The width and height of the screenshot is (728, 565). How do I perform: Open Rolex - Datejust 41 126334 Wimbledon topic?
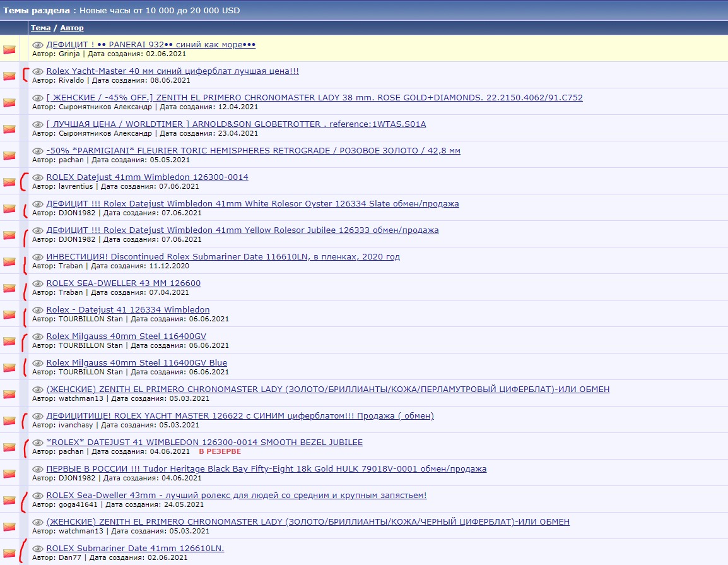[x=128, y=309]
